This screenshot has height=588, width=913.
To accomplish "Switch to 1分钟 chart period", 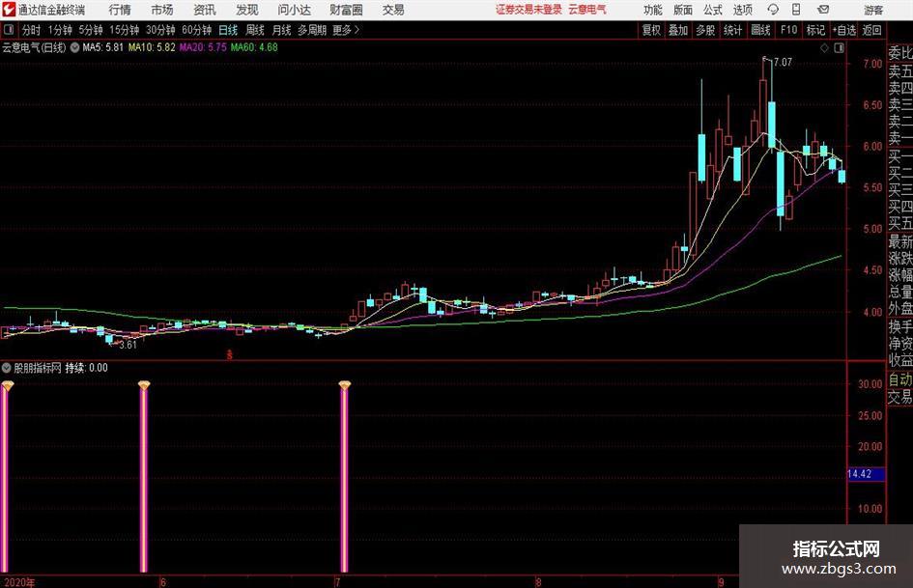I will pos(60,30).
